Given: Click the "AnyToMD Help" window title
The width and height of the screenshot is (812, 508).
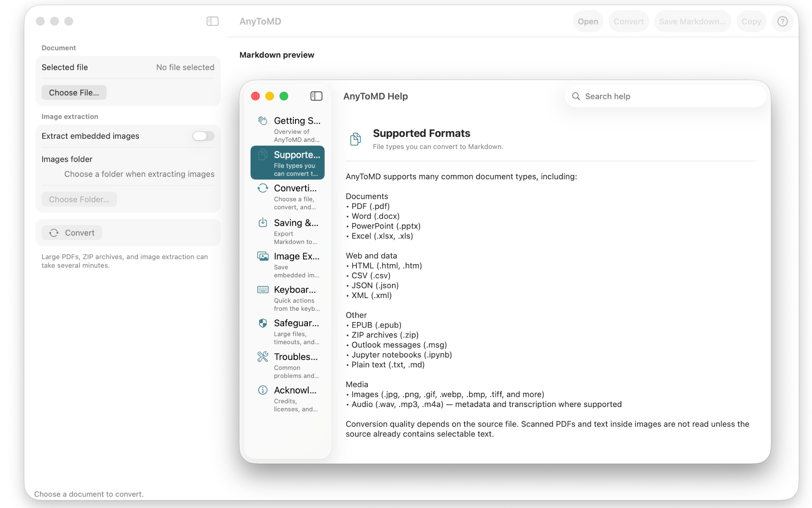Looking at the screenshot, I should [376, 96].
